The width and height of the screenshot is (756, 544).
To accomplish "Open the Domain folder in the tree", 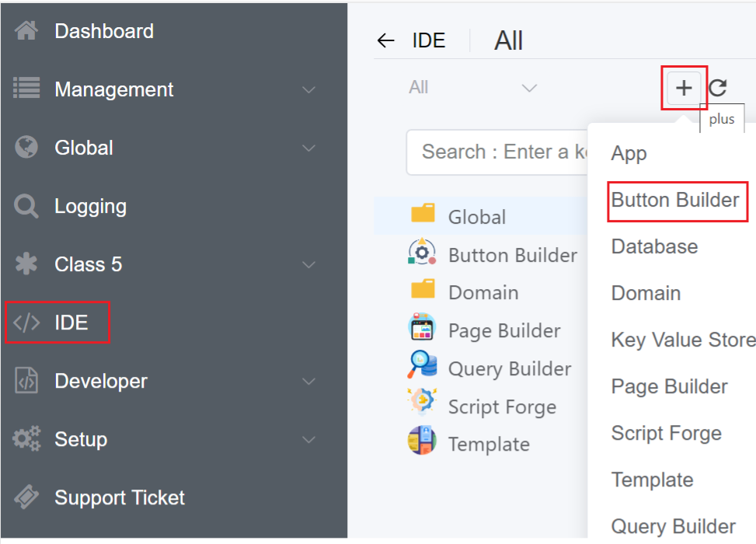I will click(483, 292).
